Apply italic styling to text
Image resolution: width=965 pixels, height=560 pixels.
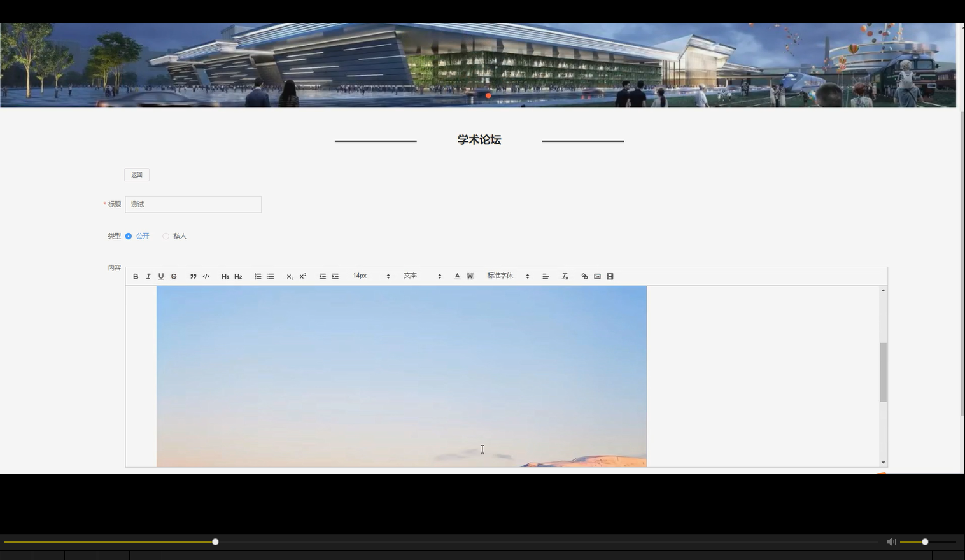point(148,276)
